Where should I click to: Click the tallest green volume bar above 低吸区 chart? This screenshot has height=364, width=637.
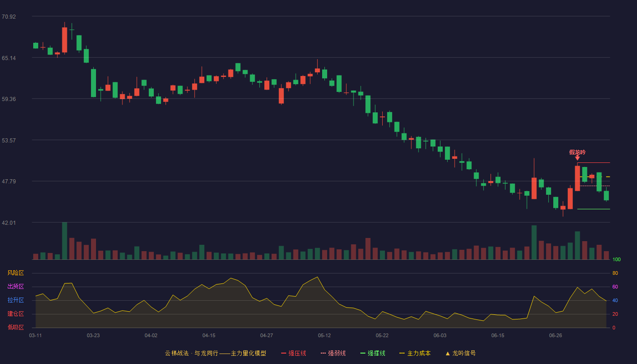[x=65, y=241]
